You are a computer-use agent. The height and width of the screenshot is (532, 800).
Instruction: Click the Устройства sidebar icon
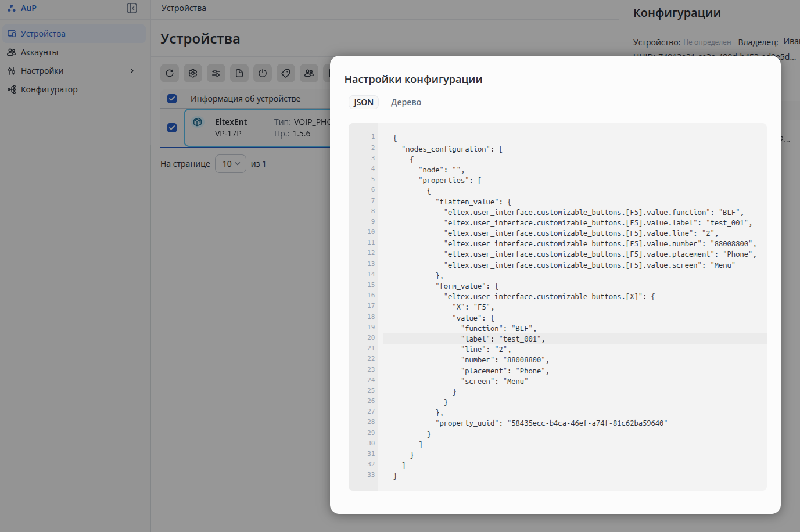tap(12, 34)
